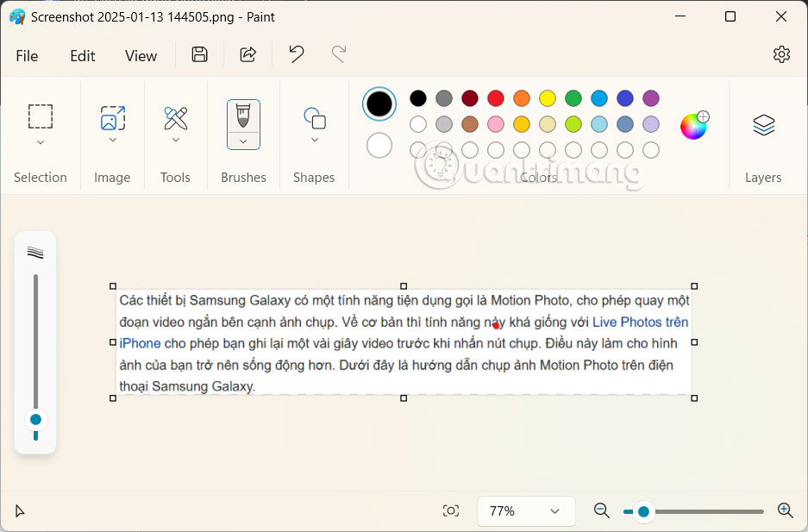This screenshot has height=532, width=808.
Task: Open the Shapes tool
Action: point(313,116)
